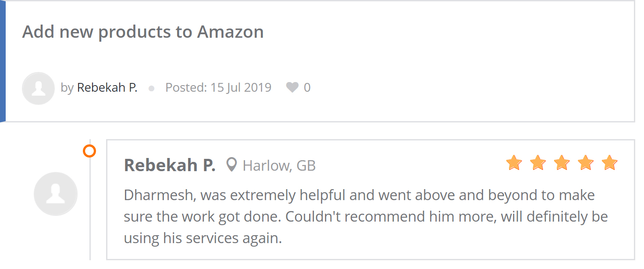Screen dimensions: 644x269
Task: Click the second rating star
Action: [x=538, y=163]
